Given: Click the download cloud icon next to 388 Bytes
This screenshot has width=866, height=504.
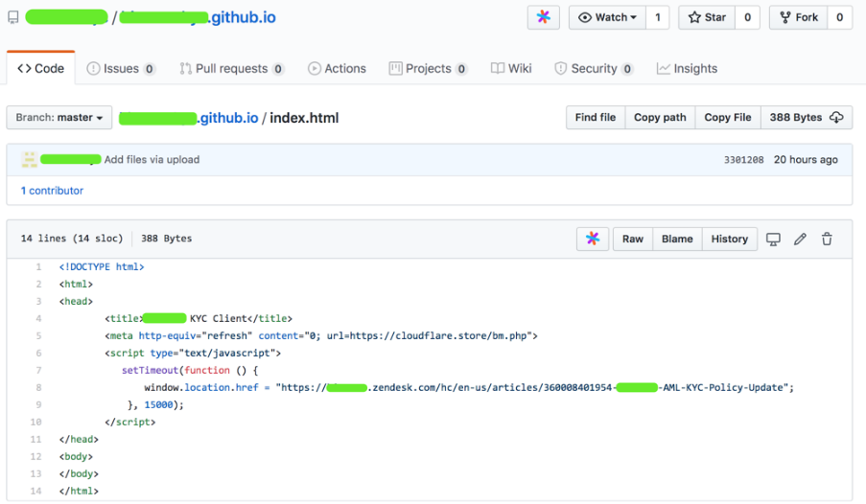Looking at the screenshot, I should pyautogui.click(x=836, y=118).
